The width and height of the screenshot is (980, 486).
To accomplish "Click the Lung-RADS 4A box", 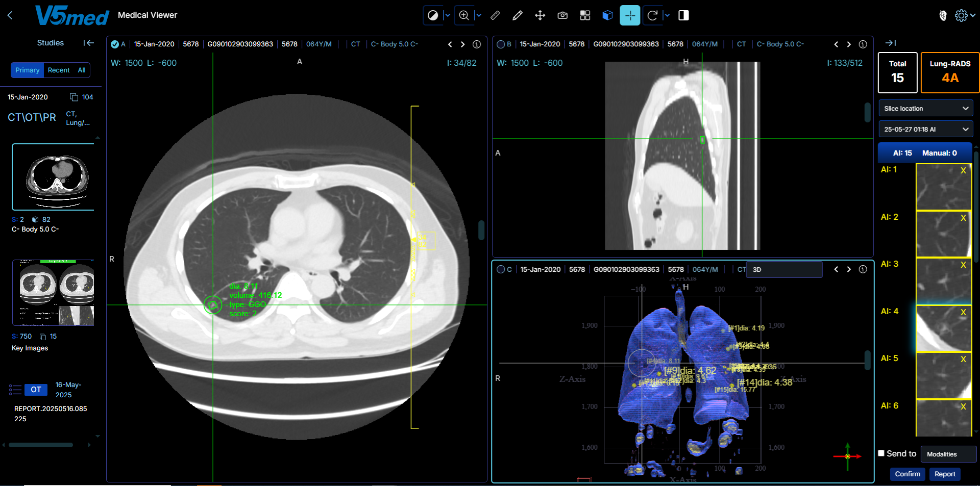I will point(950,72).
